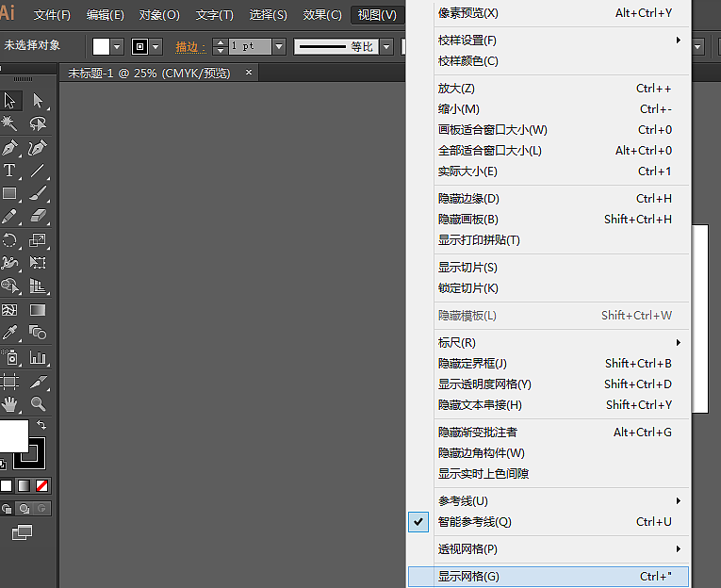Select the Type tool
This screenshot has height=588, width=721.
click(x=9, y=171)
